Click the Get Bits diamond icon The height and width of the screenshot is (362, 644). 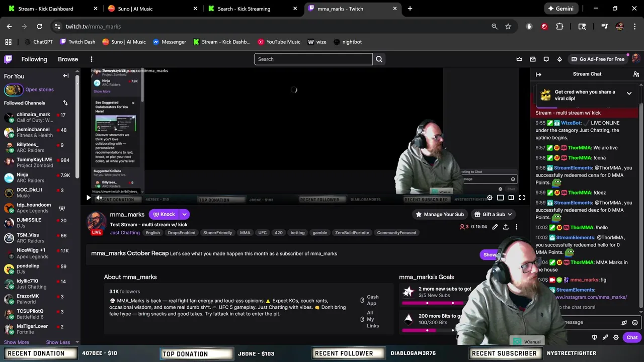coord(559,59)
